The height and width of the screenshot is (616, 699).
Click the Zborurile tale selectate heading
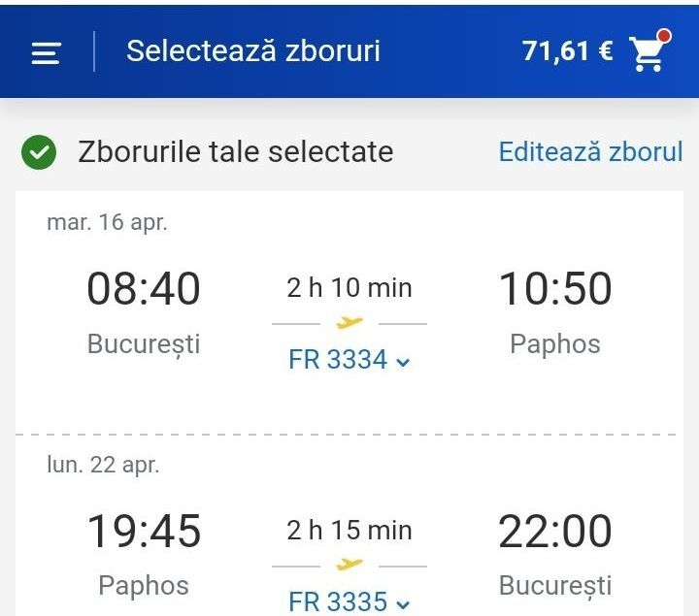[236, 152]
